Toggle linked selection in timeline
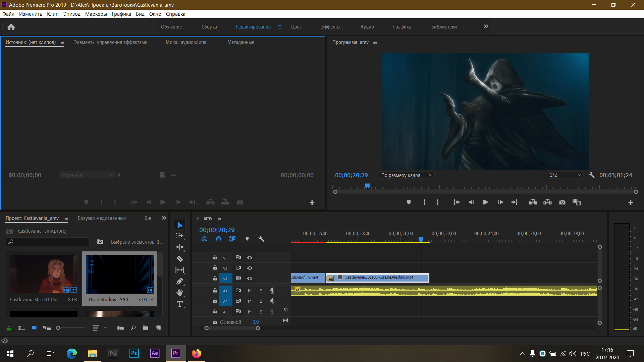 tap(232, 239)
